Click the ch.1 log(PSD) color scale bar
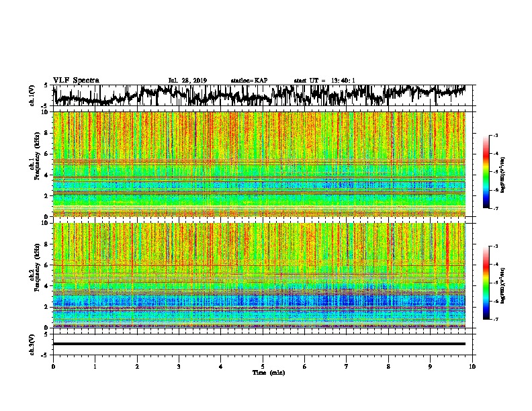The image size is (532, 411). (x=486, y=172)
